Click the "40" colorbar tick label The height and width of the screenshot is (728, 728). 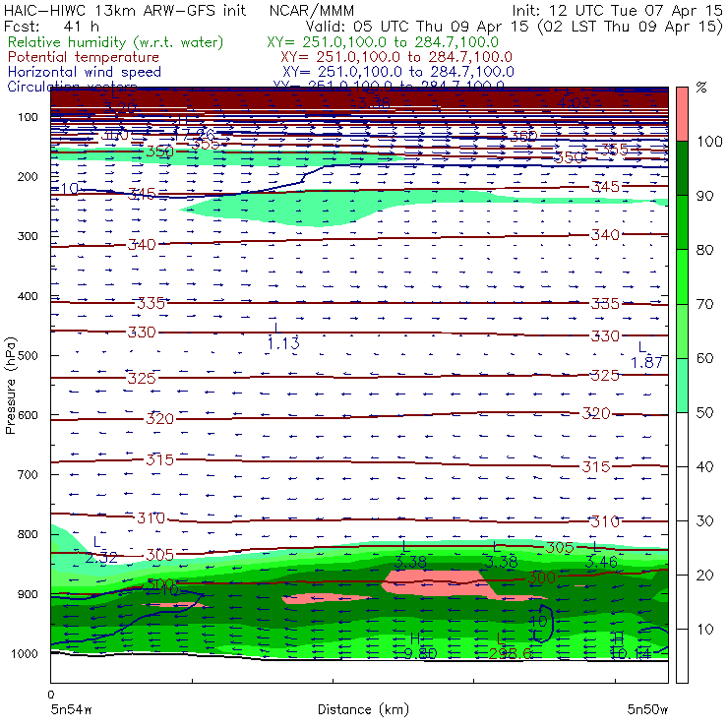(704, 466)
